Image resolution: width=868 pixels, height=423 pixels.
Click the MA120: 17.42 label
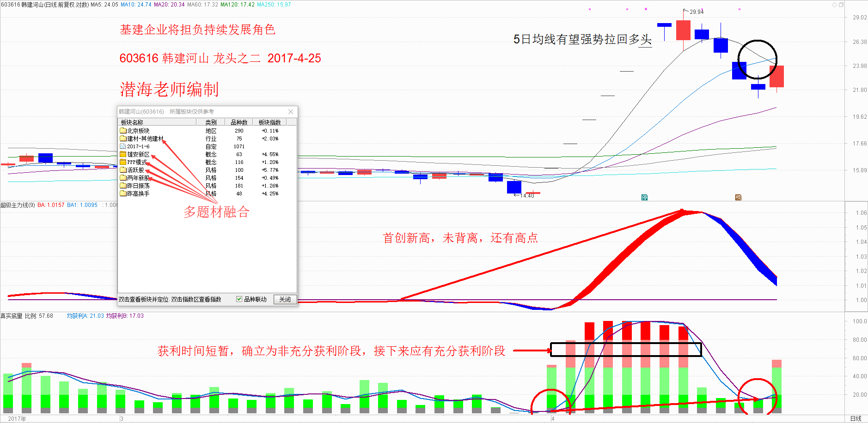point(237,5)
